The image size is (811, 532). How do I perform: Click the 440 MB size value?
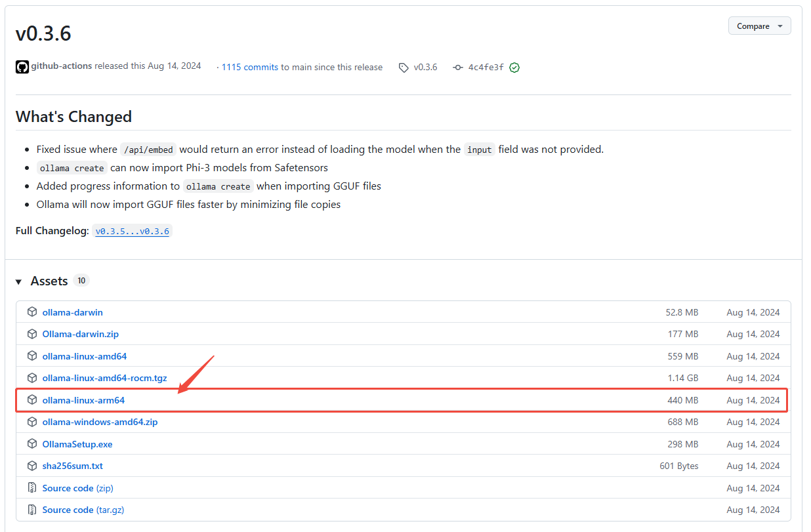(x=683, y=400)
